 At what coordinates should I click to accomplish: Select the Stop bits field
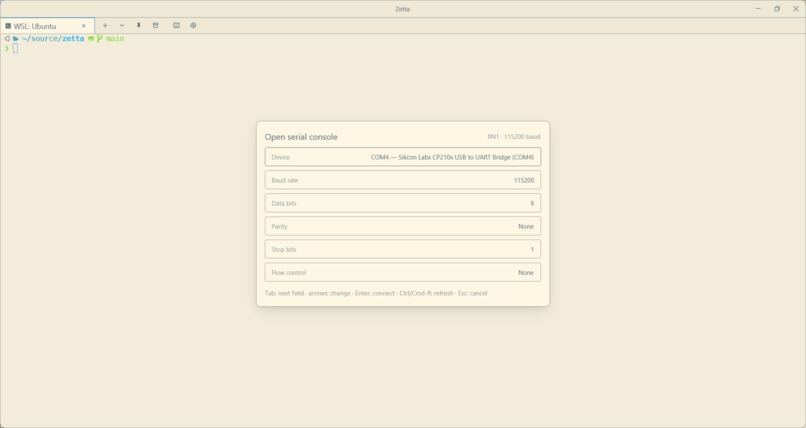402,250
